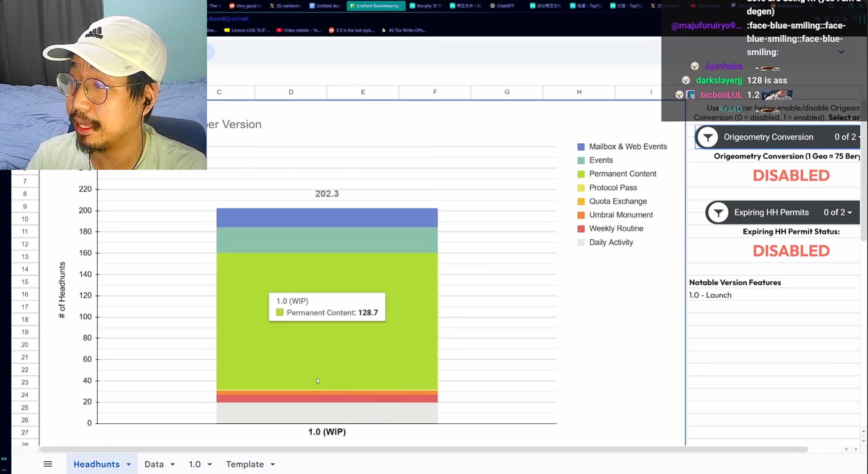
Task: Open the 40 Tax Write-Offs bookmark
Action: point(404,30)
